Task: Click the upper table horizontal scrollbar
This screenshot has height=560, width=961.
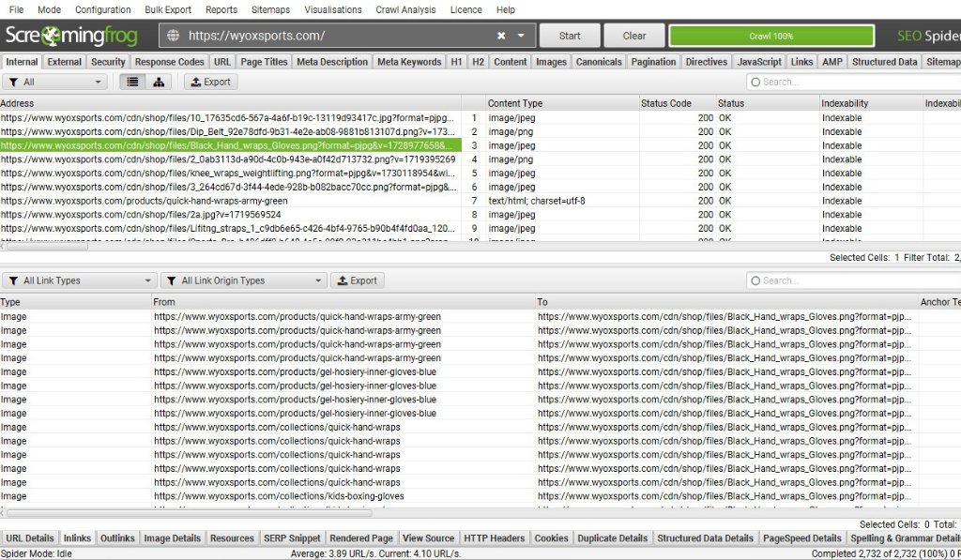Action: click(x=47, y=247)
